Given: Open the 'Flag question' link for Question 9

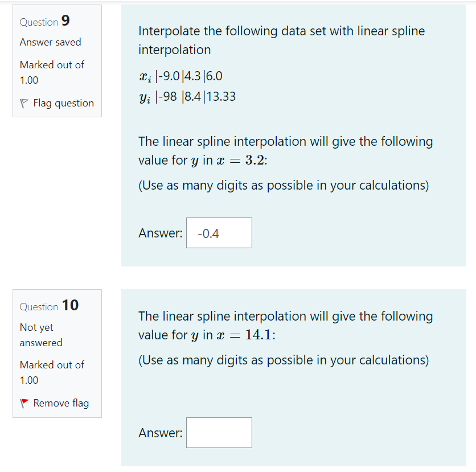Looking at the screenshot, I should 63,103.
